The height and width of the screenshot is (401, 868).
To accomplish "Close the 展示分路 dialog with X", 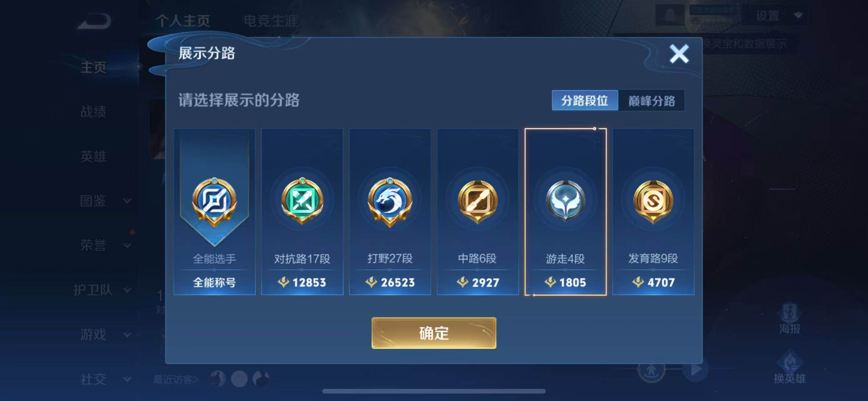I will pyautogui.click(x=679, y=54).
